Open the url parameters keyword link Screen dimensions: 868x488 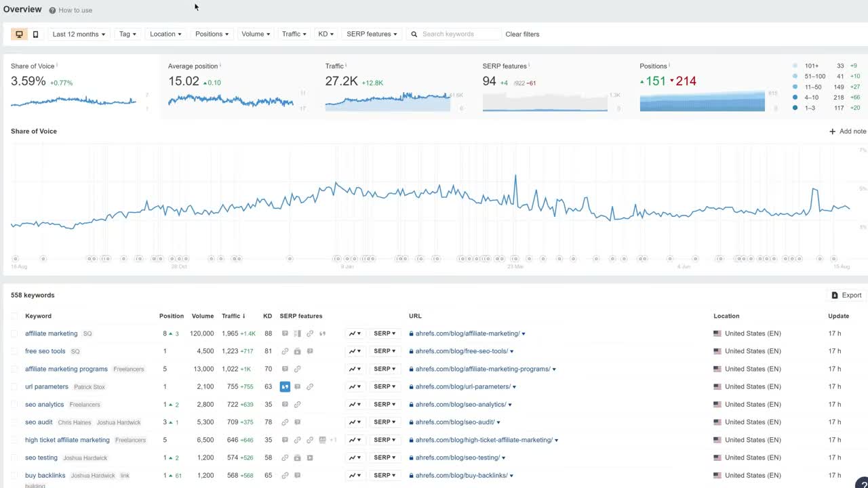pos(47,386)
